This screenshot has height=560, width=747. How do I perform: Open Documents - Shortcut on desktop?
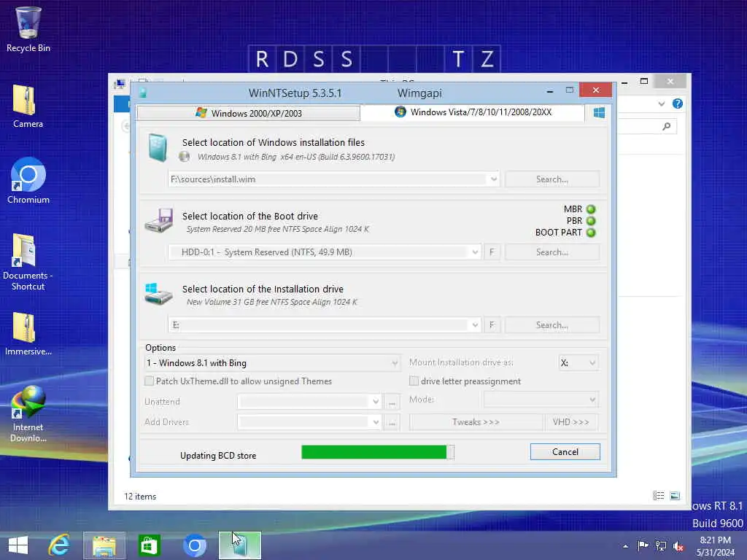click(28, 262)
